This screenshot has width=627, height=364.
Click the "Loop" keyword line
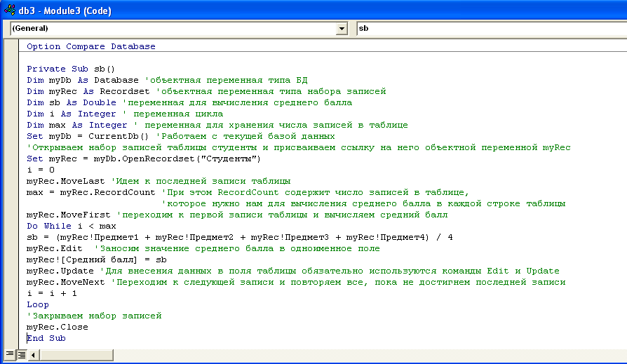point(38,304)
